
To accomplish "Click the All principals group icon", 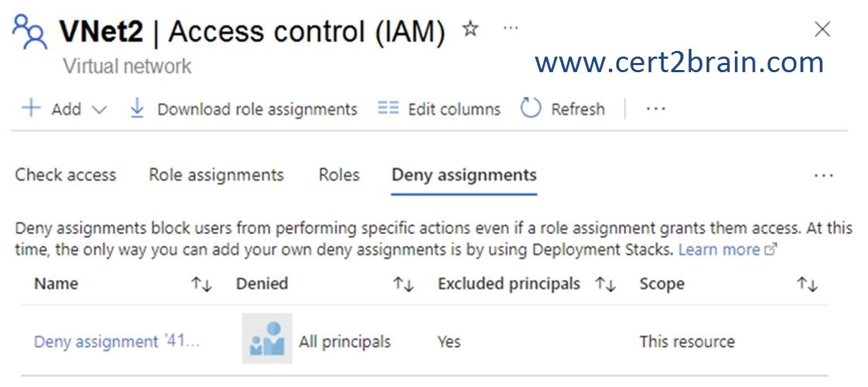I will 267,339.
